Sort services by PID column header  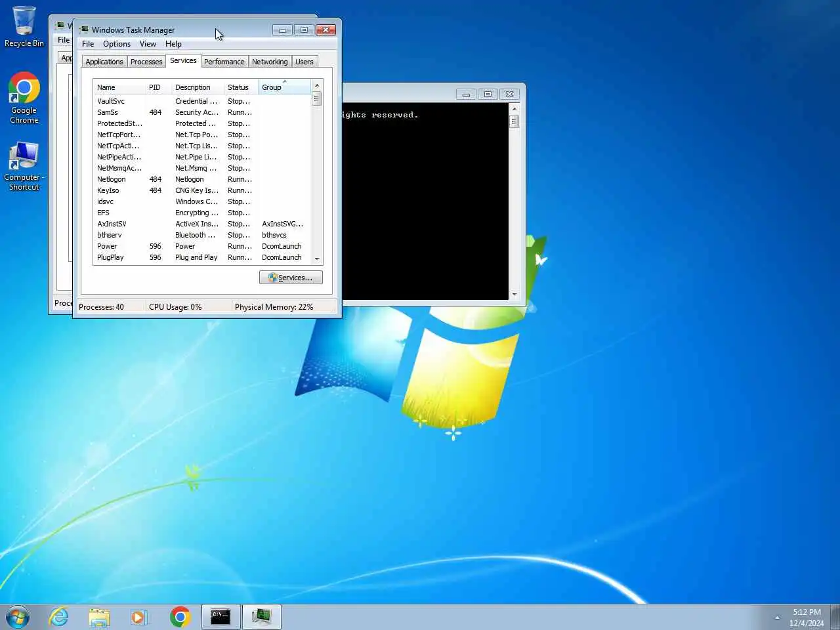coord(158,87)
